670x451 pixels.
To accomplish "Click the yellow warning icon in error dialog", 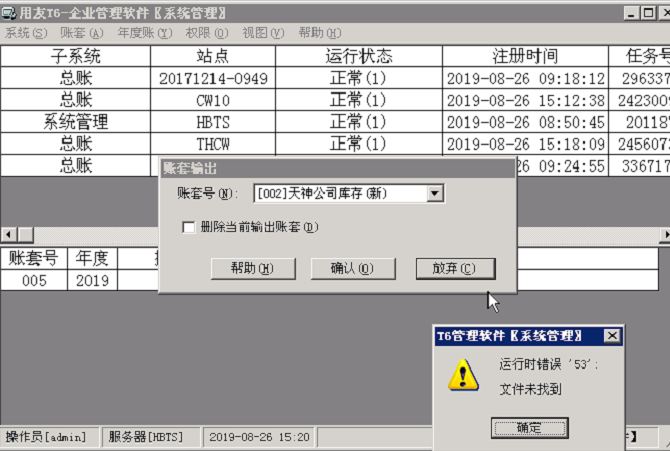I will pyautogui.click(x=463, y=375).
